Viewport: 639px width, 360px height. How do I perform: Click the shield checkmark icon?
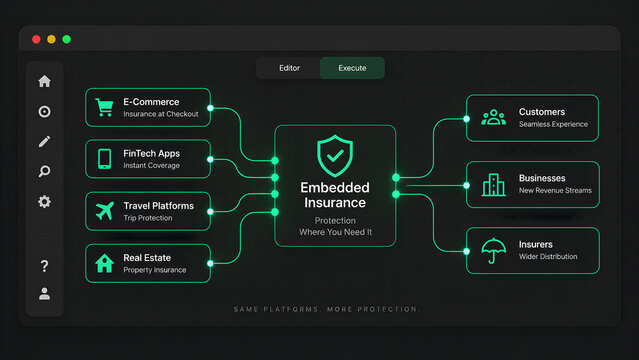(335, 156)
